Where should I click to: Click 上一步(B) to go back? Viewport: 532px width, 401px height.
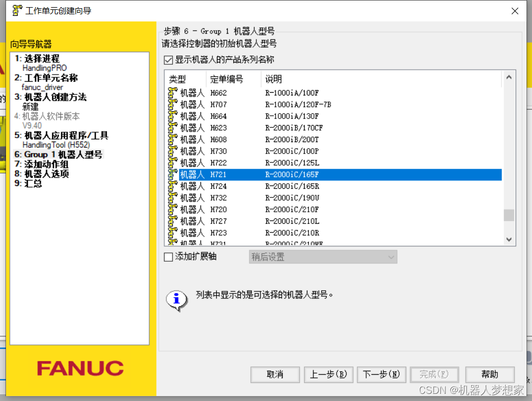tap(328, 375)
